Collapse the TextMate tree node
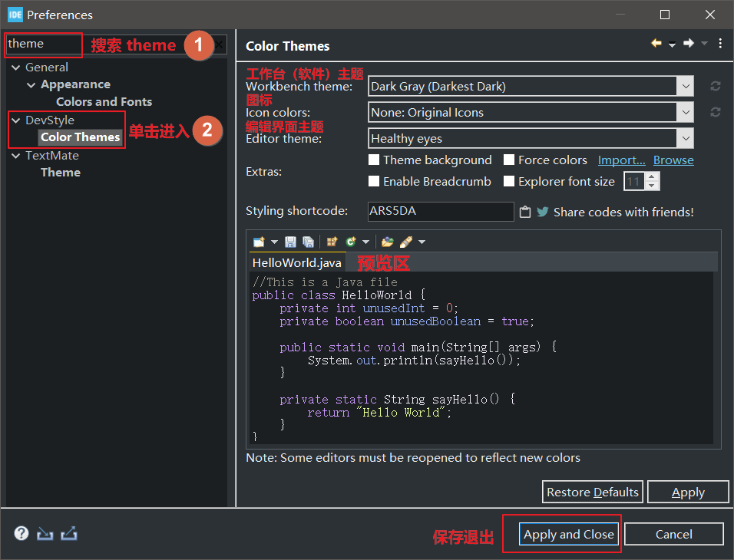734x560 pixels. [16, 156]
